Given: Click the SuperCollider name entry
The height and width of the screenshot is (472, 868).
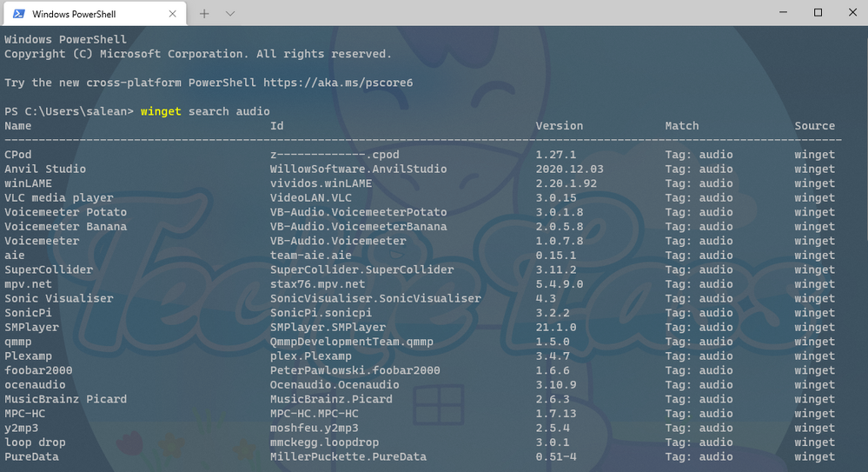Looking at the screenshot, I should pos(49,269).
